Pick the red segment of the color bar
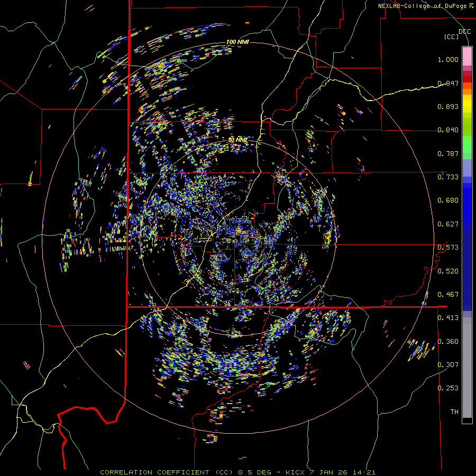This screenshot has height=476, width=476. pyautogui.click(x=467, y=79)
